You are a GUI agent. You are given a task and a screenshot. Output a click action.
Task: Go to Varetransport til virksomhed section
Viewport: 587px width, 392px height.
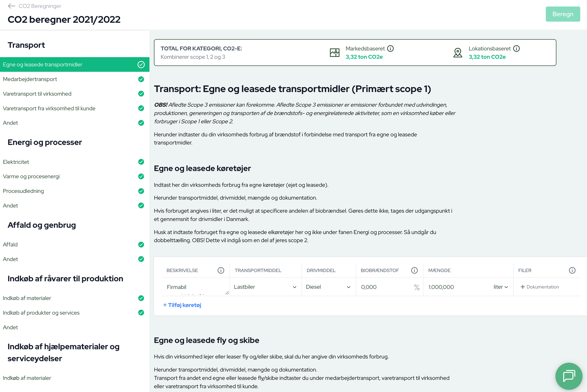(x=37, y=94)
